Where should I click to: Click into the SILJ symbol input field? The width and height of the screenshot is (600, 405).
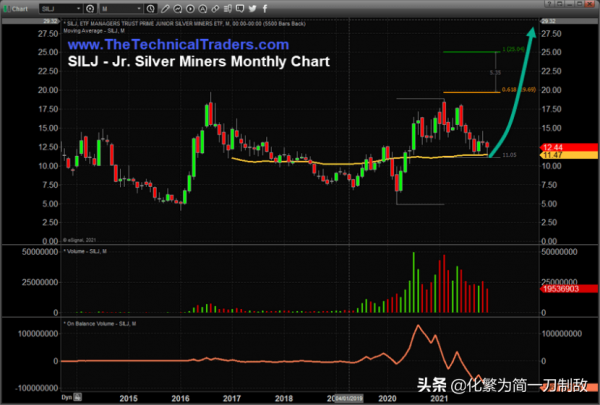[60, 7]
